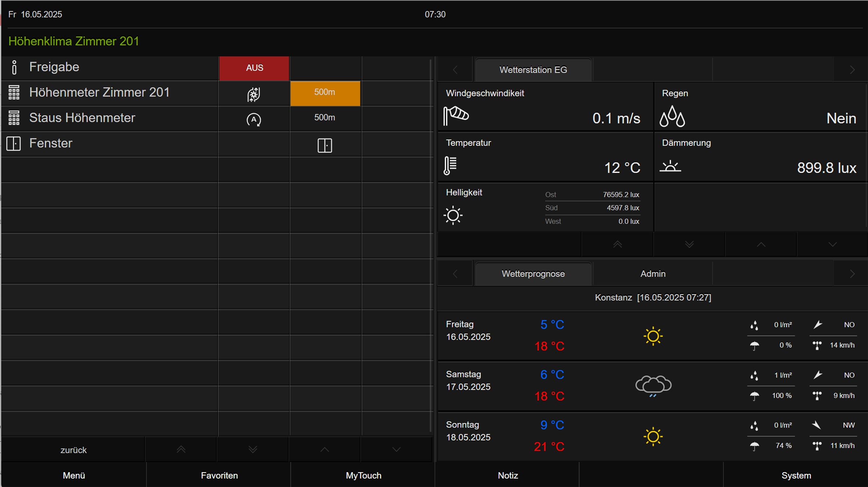Image resolution: width=868 pixels, height=487 pixels.
Task: Click the orange 500m altitude value
Action: 325,93
